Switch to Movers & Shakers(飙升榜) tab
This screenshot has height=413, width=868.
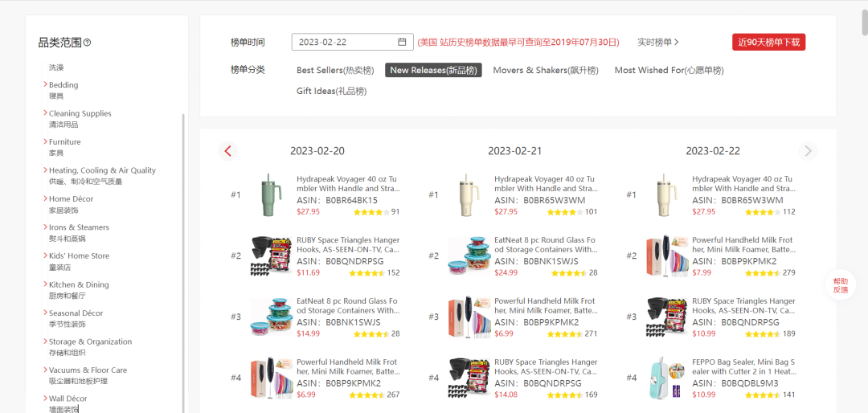(546, 71)
